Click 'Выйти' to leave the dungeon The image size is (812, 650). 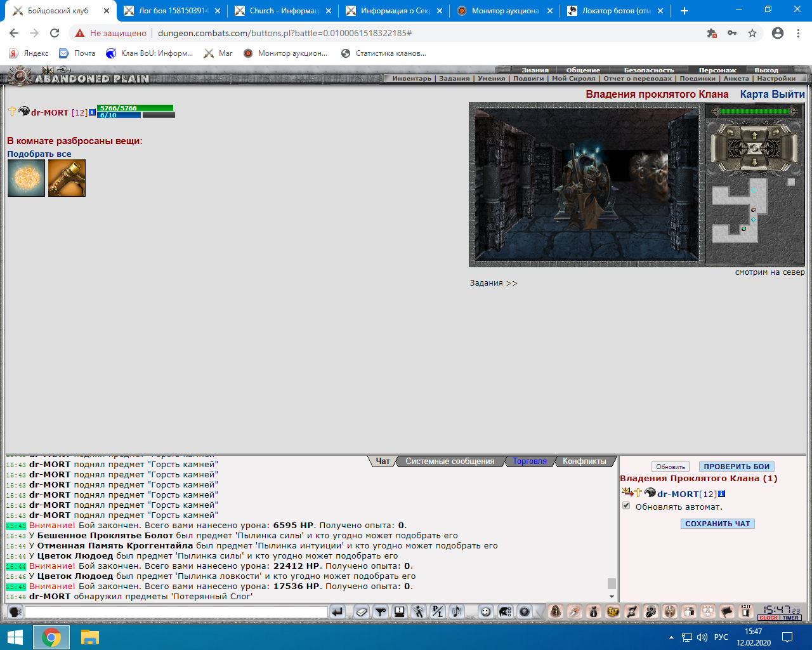click(789, 94)
